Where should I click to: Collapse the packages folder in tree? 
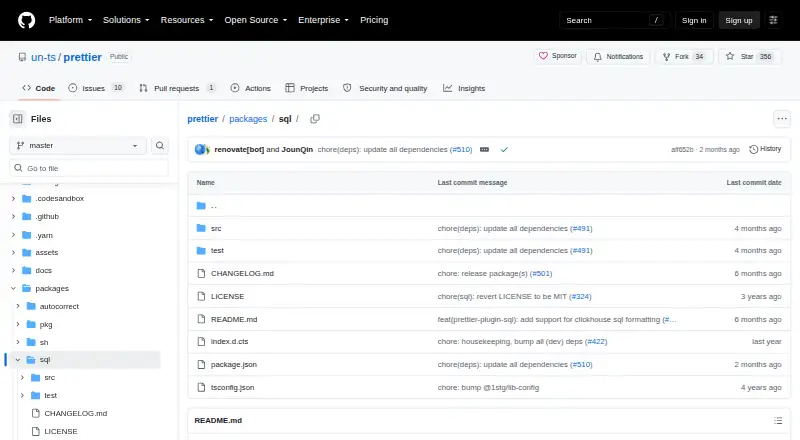[13, 288]
